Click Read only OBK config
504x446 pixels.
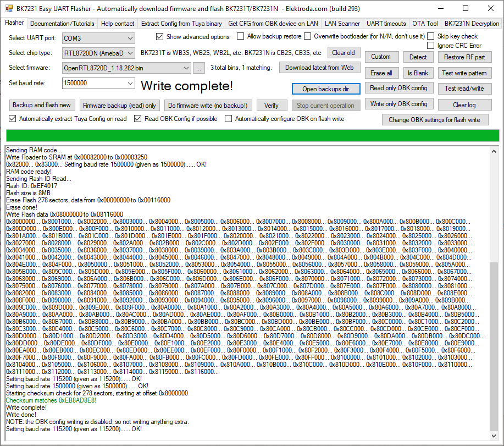click(398, 88)
